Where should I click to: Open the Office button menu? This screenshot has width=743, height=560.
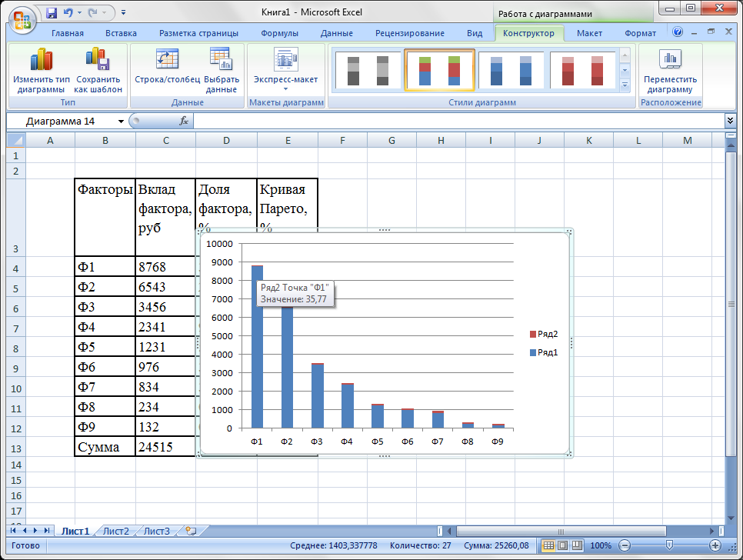click(22, 20)
